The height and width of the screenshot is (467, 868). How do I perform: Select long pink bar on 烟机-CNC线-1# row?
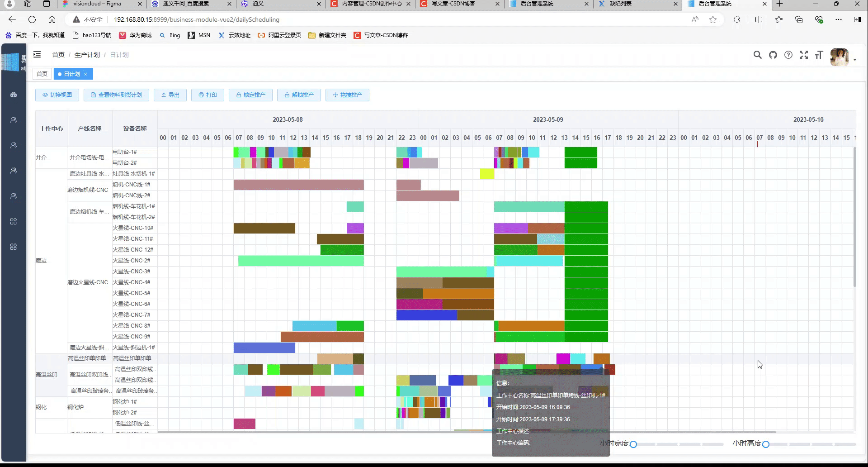[299, 185]
